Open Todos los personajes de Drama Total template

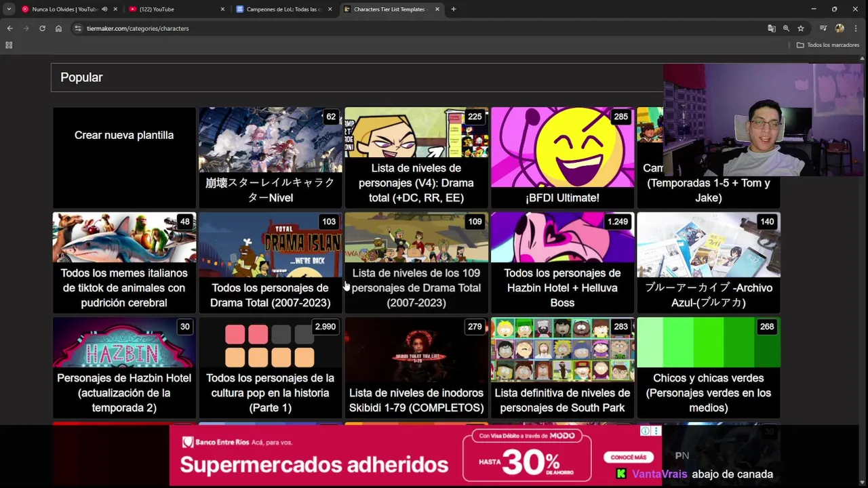point(271,262)
